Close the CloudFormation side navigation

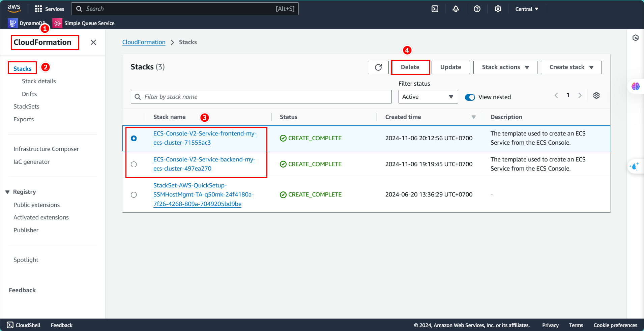click(x=93, y=42)
